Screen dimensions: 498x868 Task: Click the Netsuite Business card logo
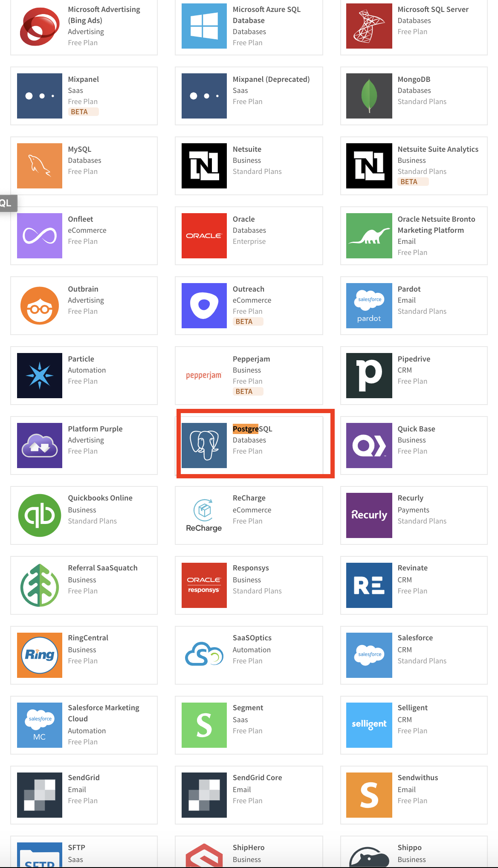[204, 166]
